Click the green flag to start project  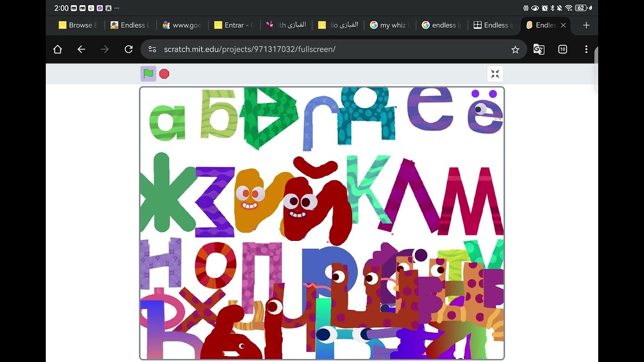pos(148,74)
